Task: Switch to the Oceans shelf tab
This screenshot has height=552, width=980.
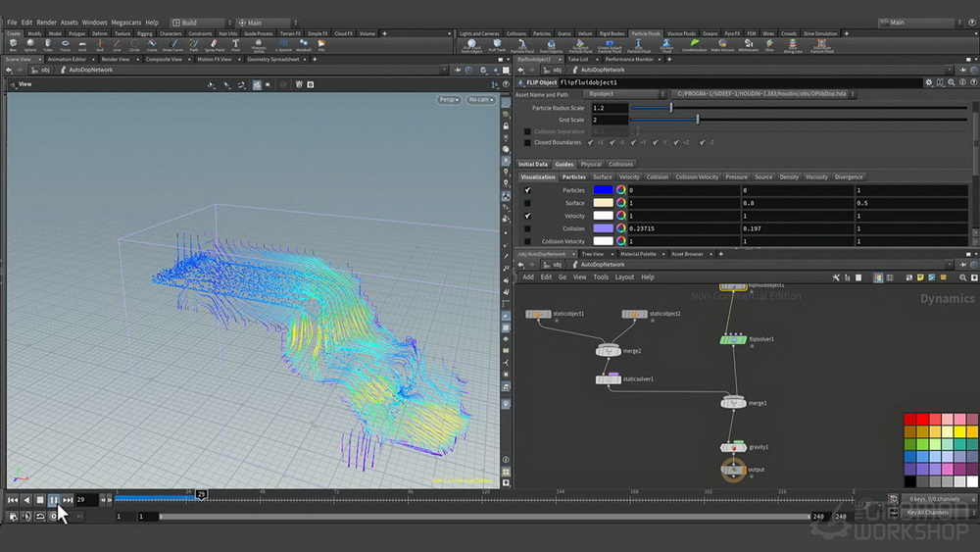Action: pyautogui.click(x=710, y=33)
